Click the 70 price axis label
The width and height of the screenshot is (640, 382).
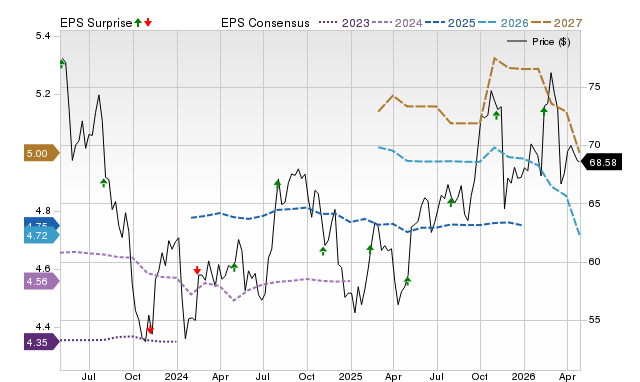coord(594,144)
